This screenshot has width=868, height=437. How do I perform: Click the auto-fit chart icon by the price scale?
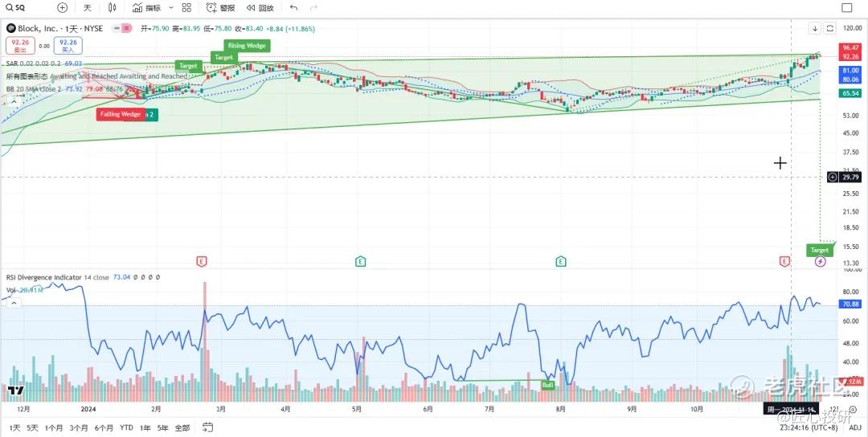pos(829,28)
